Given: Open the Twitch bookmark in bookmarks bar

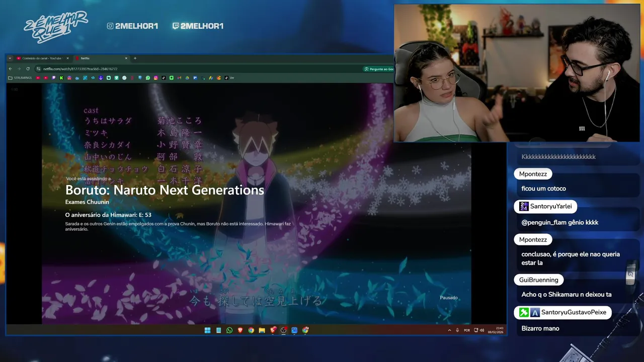Looking at the screenshot, I should point(53,78).
